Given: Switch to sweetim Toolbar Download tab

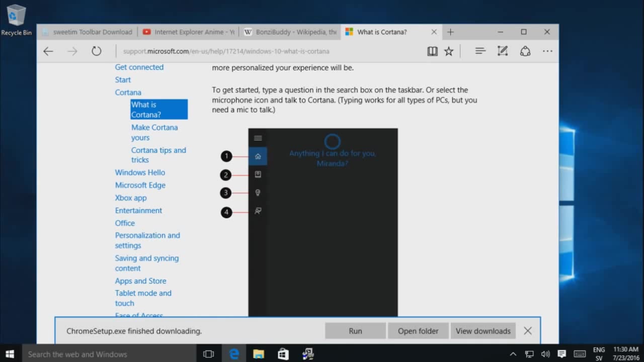Looking at the screenshot, I should [x=88, y=32].
